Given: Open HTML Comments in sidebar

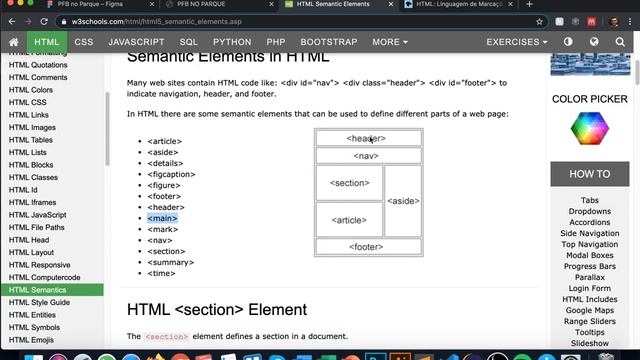Looking at the screenshot, I should (x=38, y=78).
